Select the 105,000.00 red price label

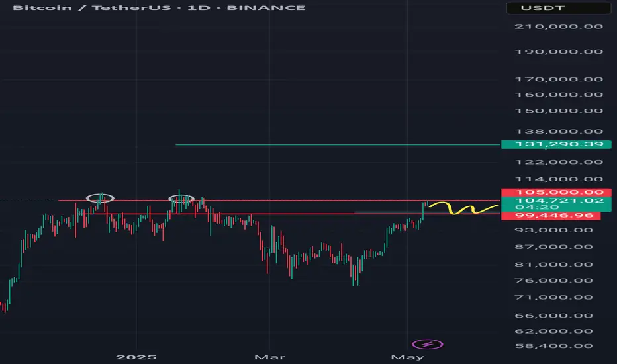556,193
